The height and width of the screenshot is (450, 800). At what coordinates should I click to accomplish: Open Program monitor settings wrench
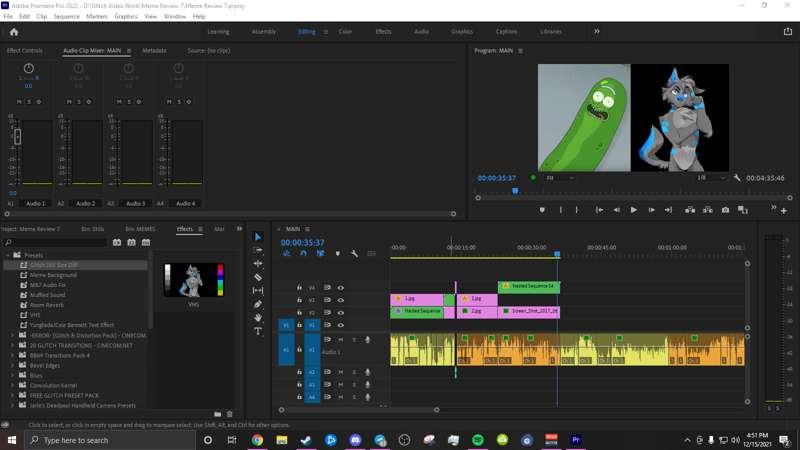(x=737, y=178)
